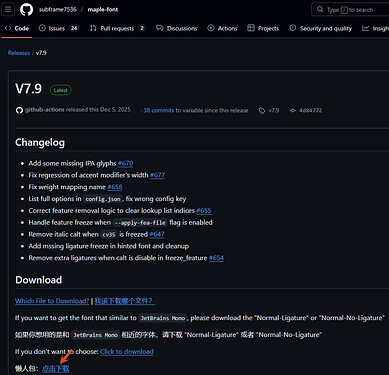The width and height of the screenshot is (389, 375).
Task: Open the github-actions author link
Action: coord(45,110)
